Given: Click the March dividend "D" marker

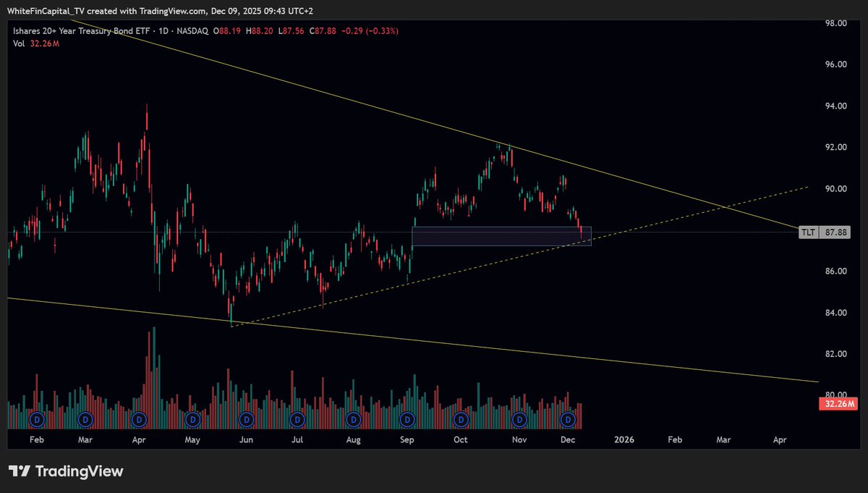Looking at the screenshot, I should click(x=85, y=418).
